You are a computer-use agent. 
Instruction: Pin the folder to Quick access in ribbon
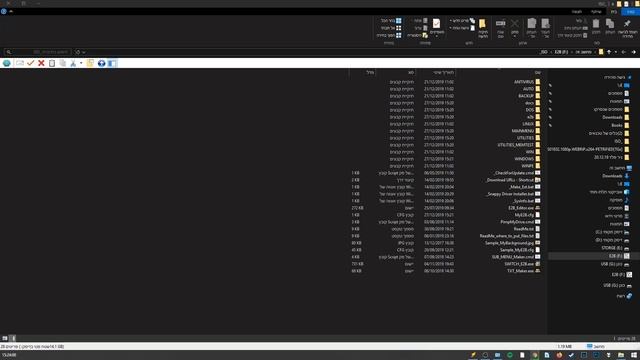coord(627,28)
